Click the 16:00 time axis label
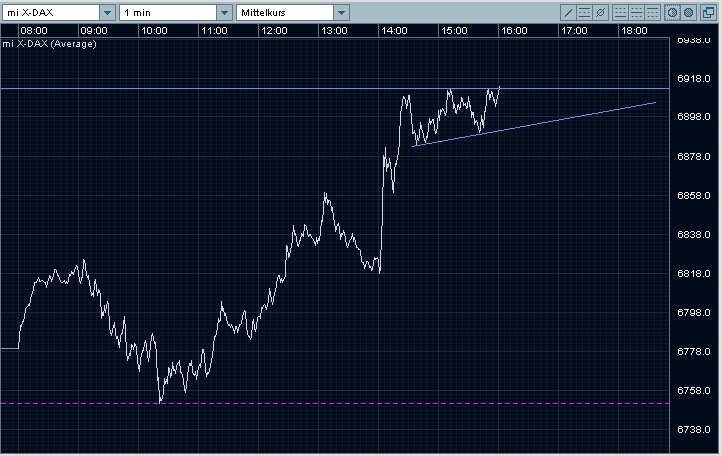 (x=514, y=30)
